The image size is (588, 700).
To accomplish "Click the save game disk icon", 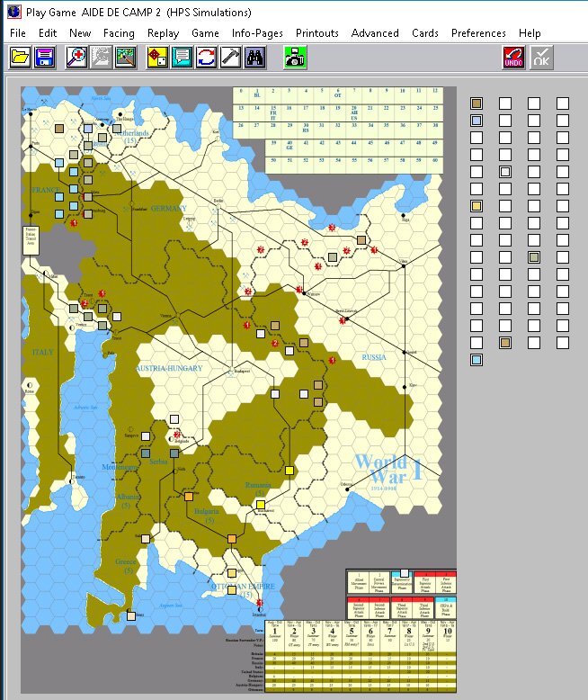I will (43, 57).
